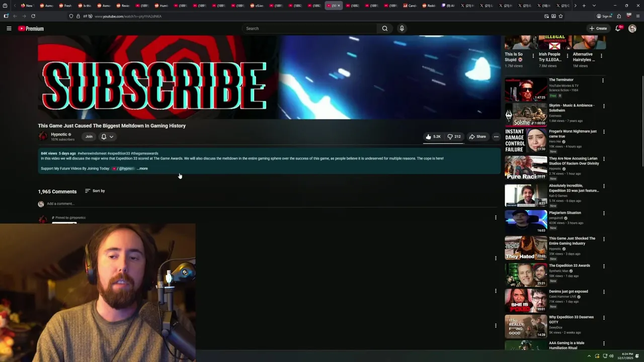Click the Add a comment field
The height and width of the screenshot is (362, 644).
click(272, 204)
